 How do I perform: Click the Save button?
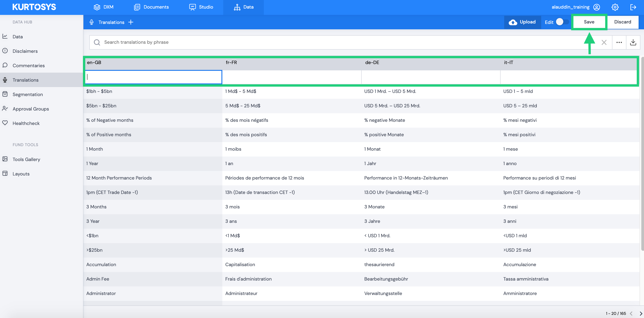pos(589,22)
